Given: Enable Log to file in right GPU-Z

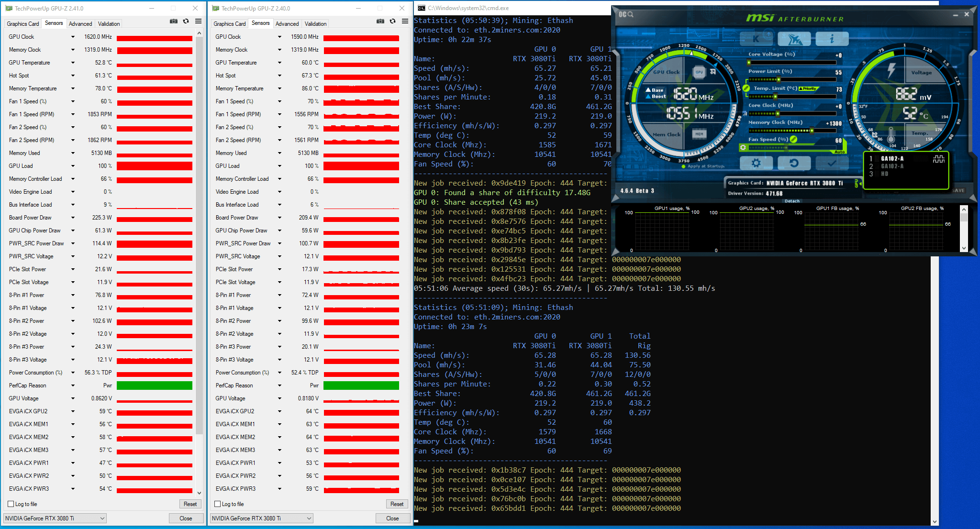Looking at the screenshot, I should [218, 504].
